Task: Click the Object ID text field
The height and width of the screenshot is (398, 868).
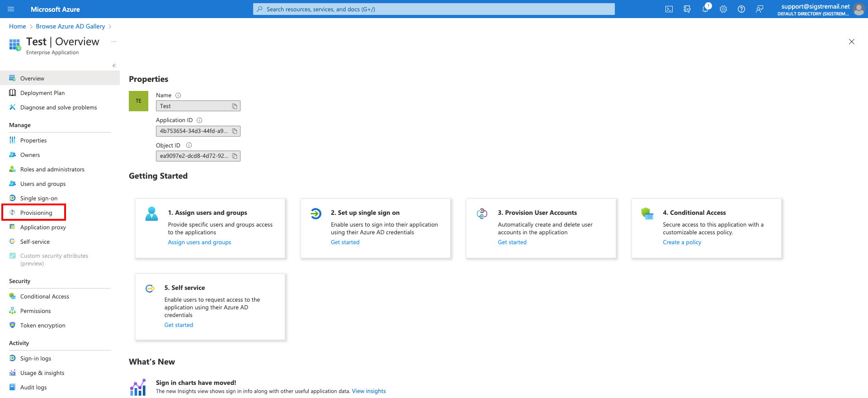Action: click(x=198, y=156)
